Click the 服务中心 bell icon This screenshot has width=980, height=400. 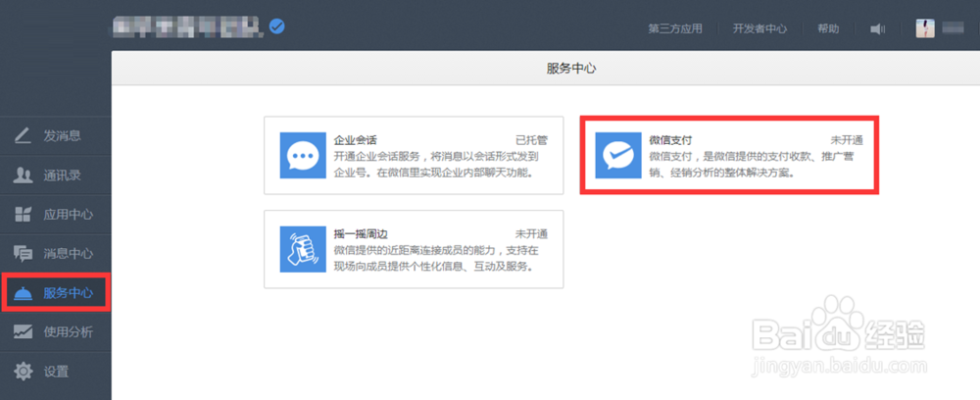point(24,292)
